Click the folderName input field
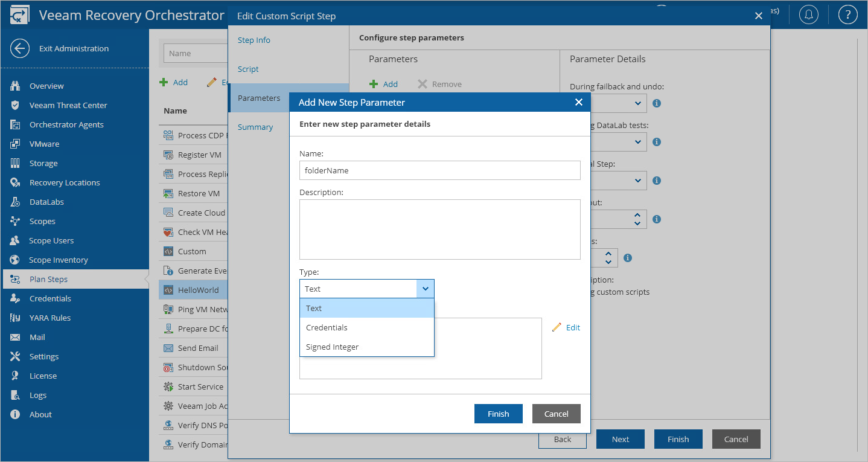This screenshot has width=868, height=462. 439,170
